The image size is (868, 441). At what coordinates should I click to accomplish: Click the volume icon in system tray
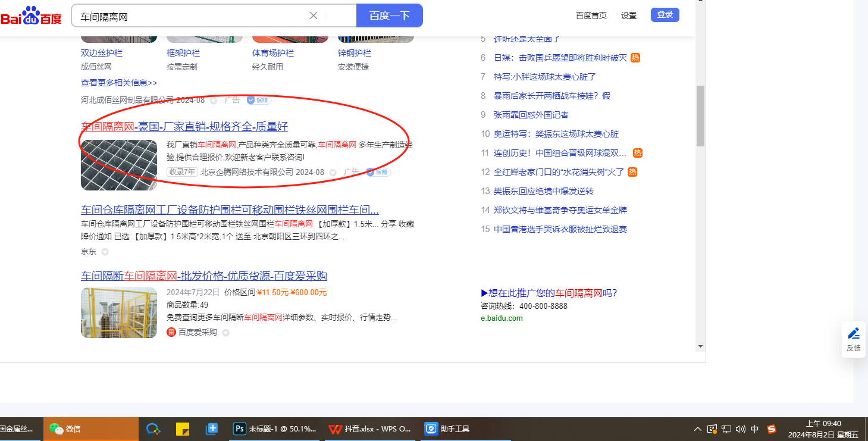741,429
